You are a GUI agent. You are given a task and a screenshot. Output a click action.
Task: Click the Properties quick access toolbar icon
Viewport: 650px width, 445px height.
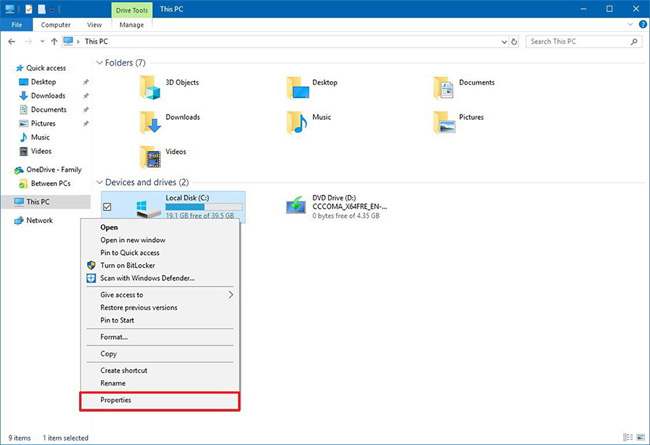[29, 9]
